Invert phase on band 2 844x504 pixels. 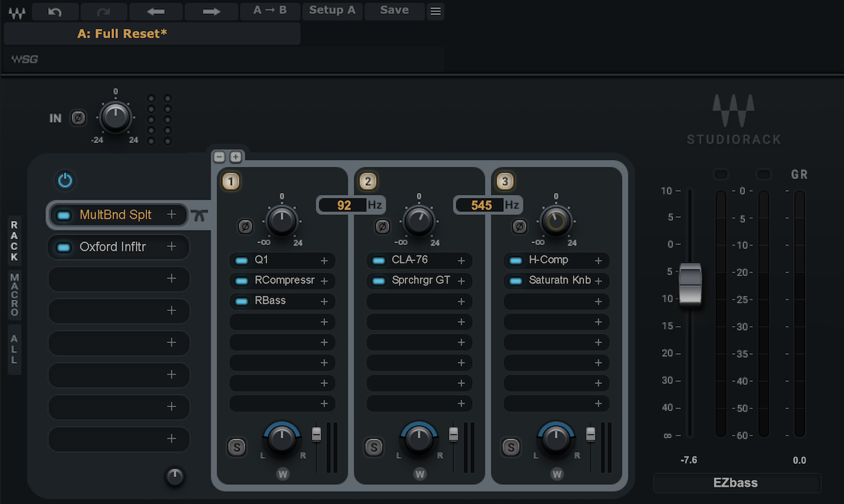[382, 227]
